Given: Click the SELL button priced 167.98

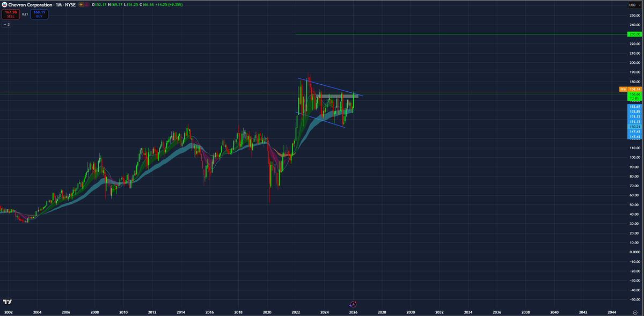Looking at the screenshot, I should tap(10, 14).
